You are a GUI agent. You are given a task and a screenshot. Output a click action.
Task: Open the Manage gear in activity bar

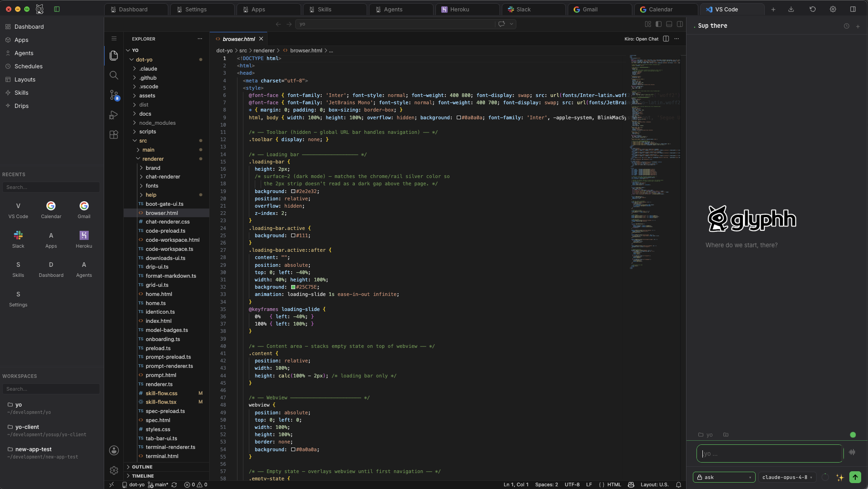[x=114, y=470]
